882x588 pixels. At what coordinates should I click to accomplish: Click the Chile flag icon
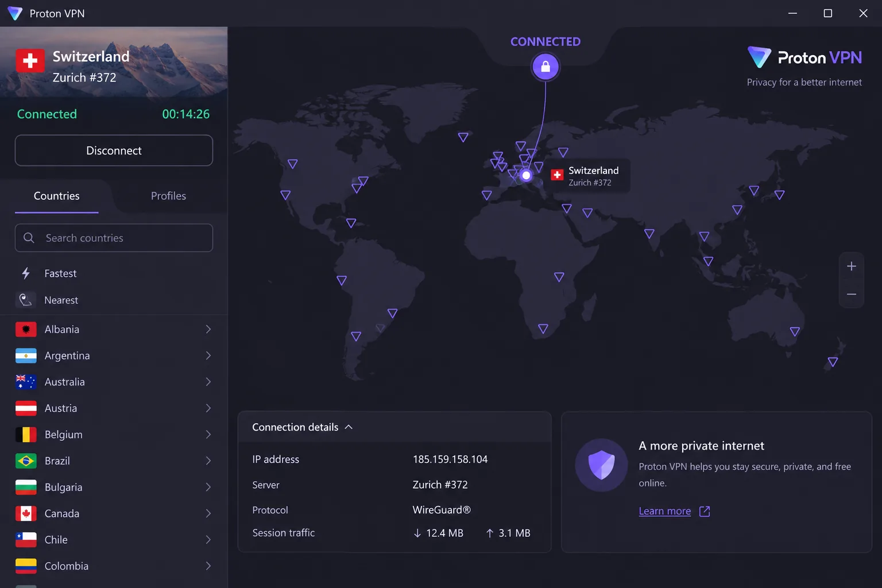click(26, 540)
